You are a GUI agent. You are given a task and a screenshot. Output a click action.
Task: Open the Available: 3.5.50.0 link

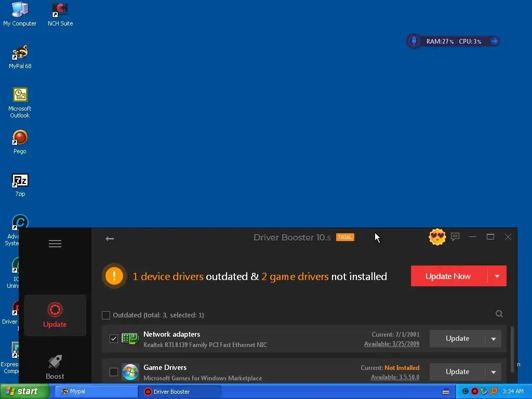pyautogui.click(x=395, y=377)
